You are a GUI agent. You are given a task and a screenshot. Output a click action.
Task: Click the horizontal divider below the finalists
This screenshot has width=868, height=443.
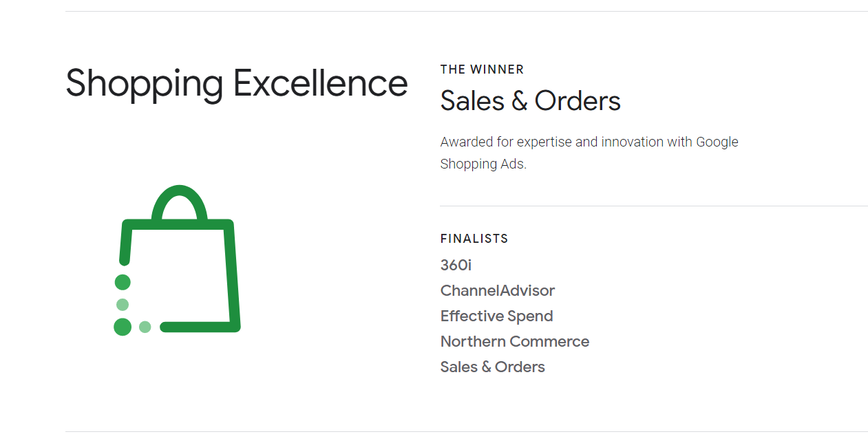(x=466, y=432)
